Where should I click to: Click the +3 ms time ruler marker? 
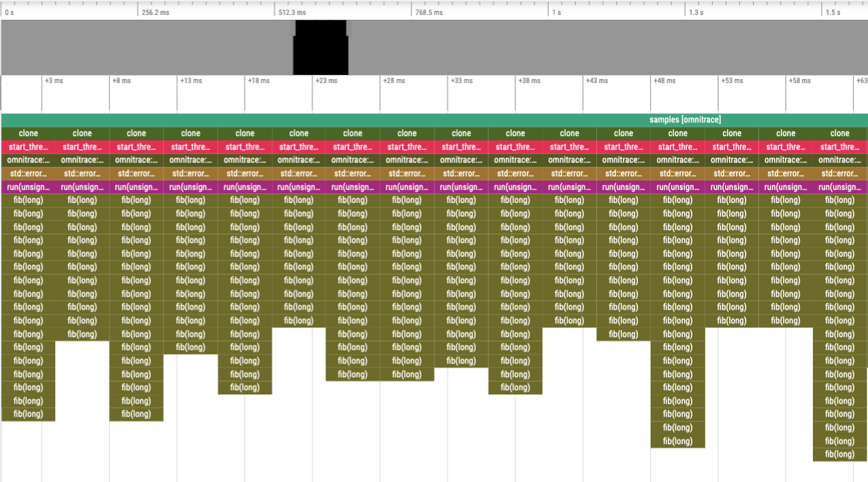click(x=54, y=81)
